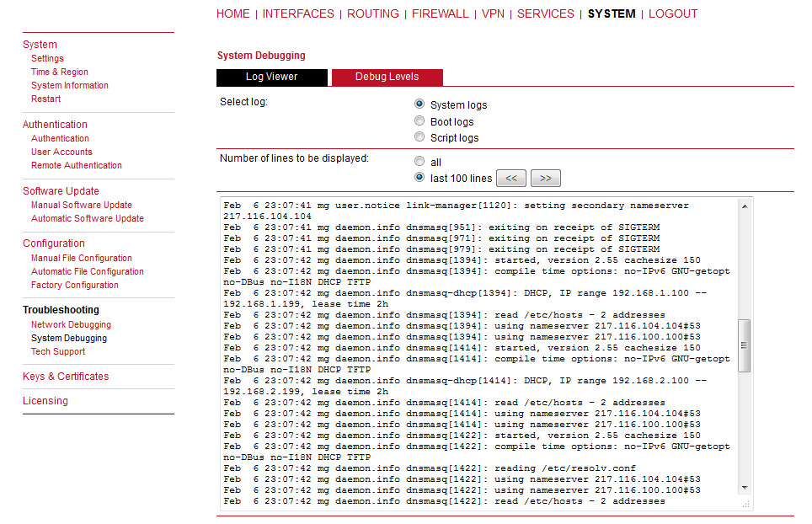Choose the 'last 100 lines' radio option
Viewport: 812px width, 524px height.
click(x=419, y=177)
